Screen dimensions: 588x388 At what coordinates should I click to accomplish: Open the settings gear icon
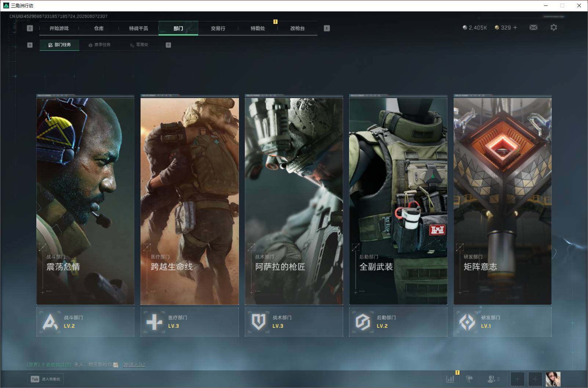553,28
